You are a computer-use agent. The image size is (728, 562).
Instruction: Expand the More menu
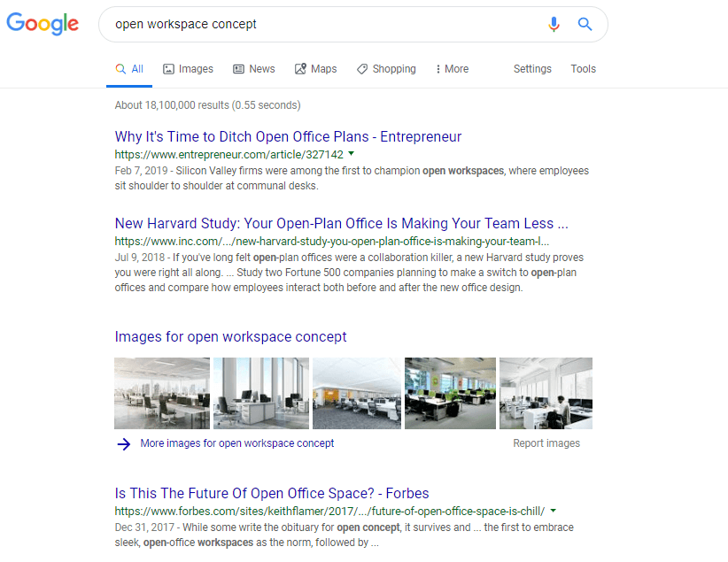(453, 69)
